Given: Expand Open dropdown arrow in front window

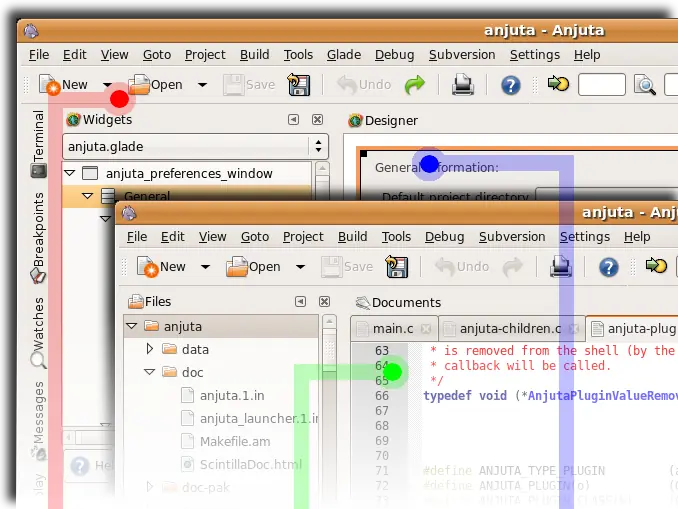Looking at the screenshot, I should click(x=300, y=266).
